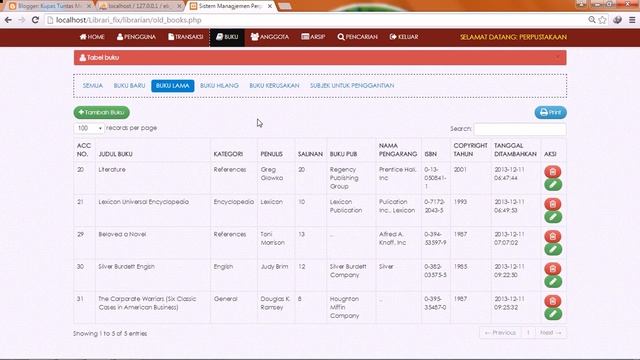Click the Tambah Buku button
The width and height of the screenshot is (640, 360).
click(102, 112)
